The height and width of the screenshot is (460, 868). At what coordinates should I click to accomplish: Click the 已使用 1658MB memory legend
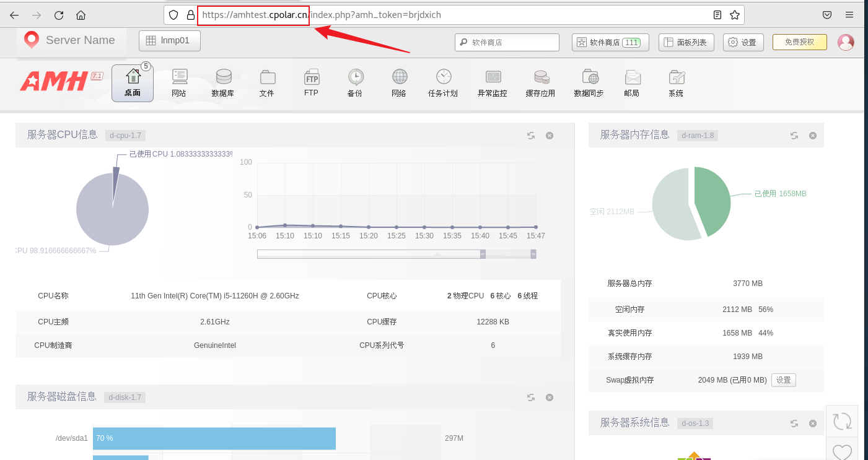(780, 194)
